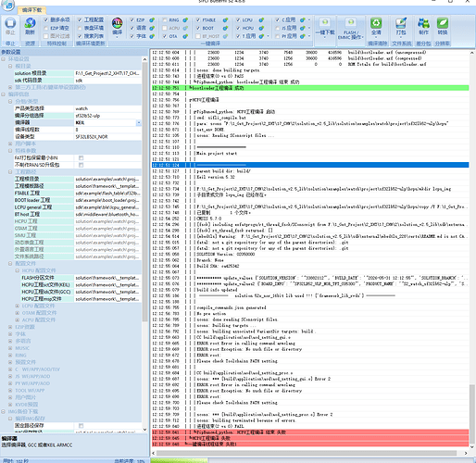Viewport: 476px width, 463px height.
Task: Toggle the 工程配置 checkbox
Action: 80,20
